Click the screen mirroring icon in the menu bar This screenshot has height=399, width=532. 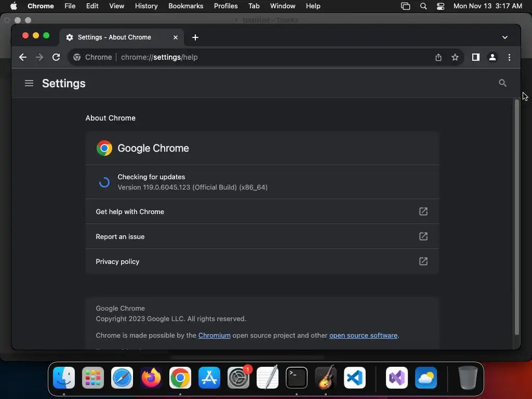[x=405, y=6]
